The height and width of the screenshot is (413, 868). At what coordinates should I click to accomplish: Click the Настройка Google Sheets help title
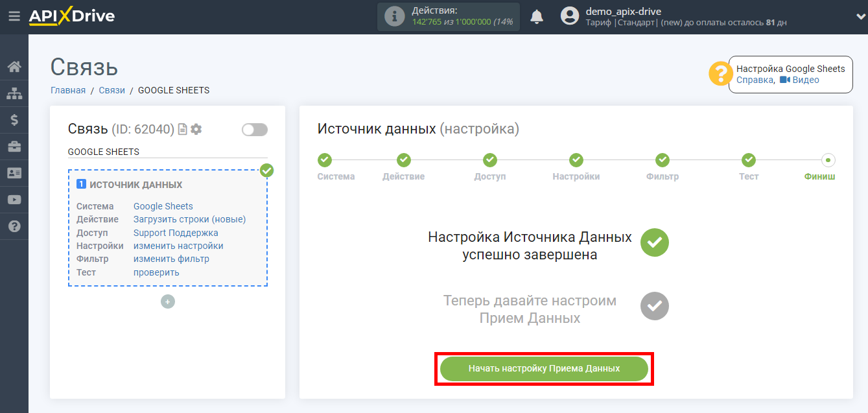[791, 68]
